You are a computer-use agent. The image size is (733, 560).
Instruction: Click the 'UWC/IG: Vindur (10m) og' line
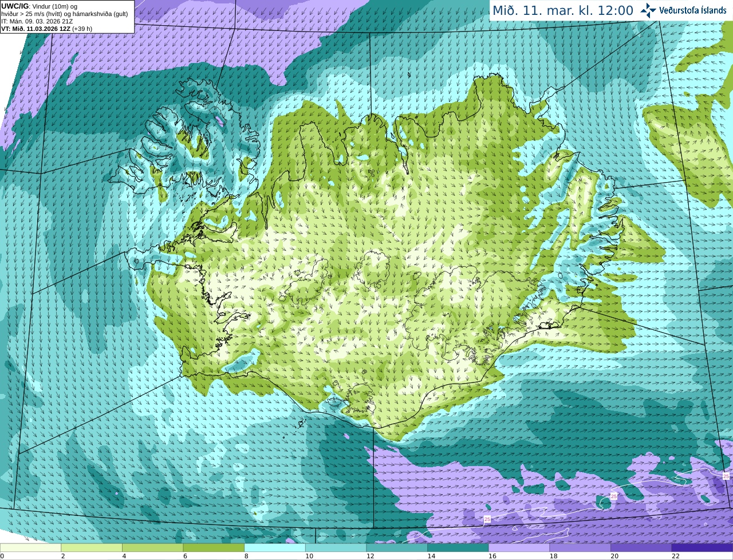pos(39,6)
